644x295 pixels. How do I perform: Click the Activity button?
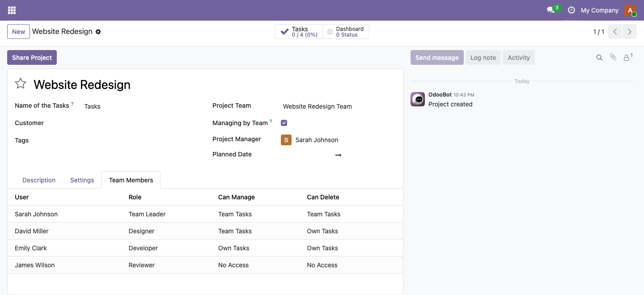(519, 58)
